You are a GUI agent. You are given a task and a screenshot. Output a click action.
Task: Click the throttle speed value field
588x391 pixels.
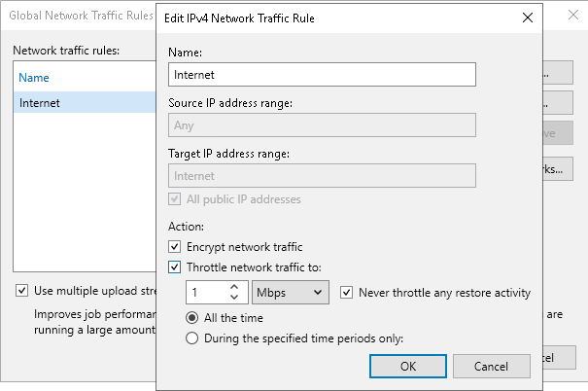(207, 292)
